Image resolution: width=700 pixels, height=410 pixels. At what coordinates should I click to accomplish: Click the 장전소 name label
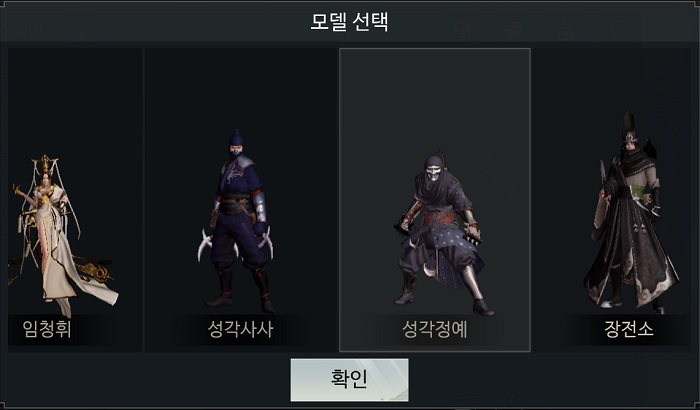pyautogui.click(x=629, y=329)
